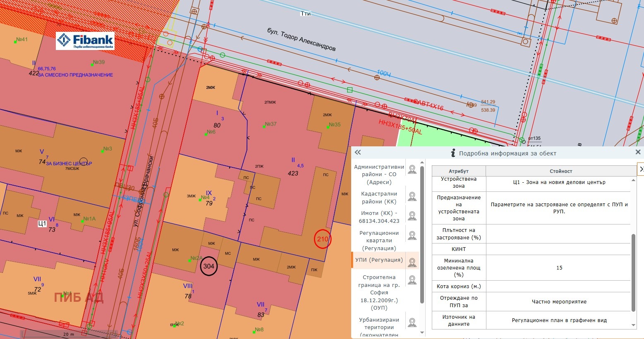The width and height of the screenshot is (644, 339).
Task: Select the Регулационни квартали (Регулация) entry
Action: pos(378,241)
